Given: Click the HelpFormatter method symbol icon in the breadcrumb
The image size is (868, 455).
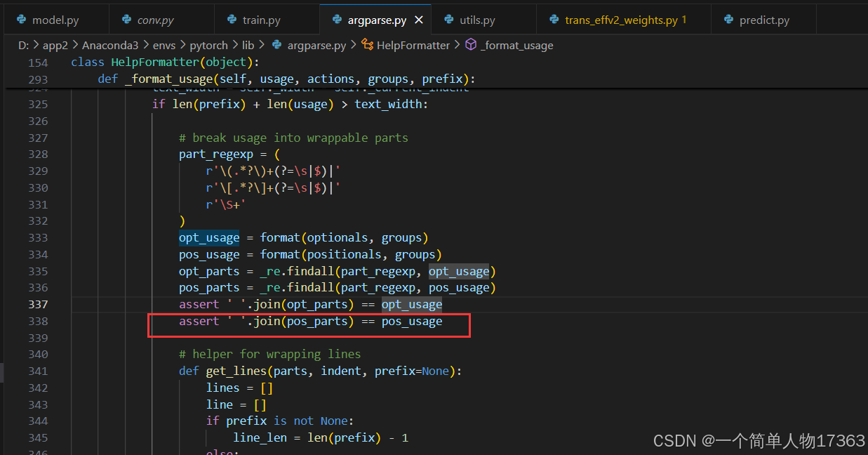Looking at the screenshot, I should pos(366,45).
